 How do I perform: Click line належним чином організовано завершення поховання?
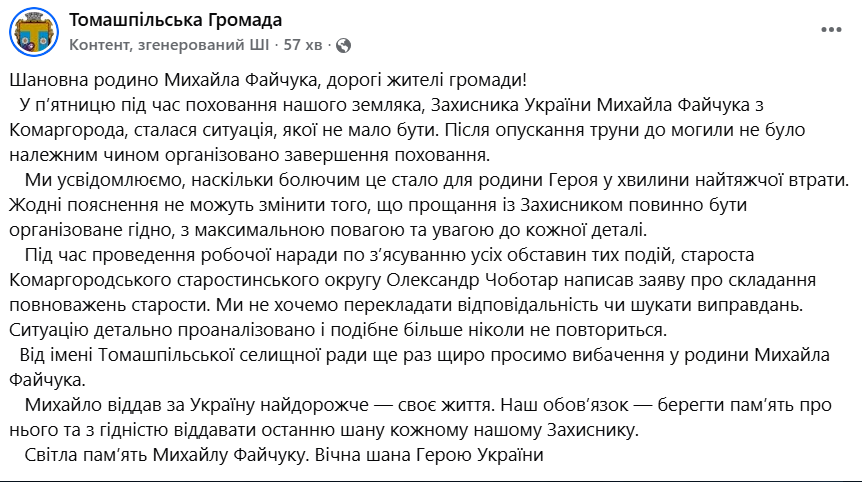(x=250, y=155)
